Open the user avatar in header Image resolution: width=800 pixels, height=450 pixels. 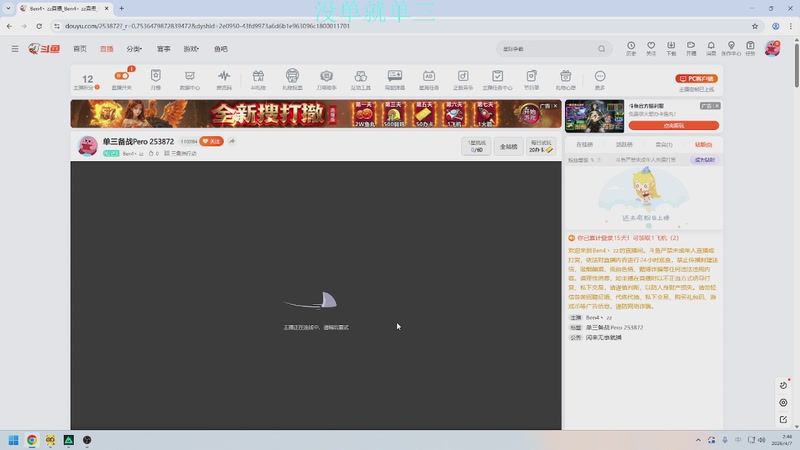click(772, 48)
